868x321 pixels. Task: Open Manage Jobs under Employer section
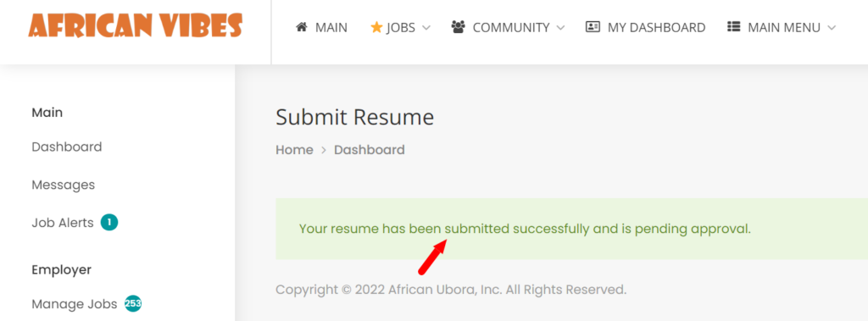tap(75, 304)
